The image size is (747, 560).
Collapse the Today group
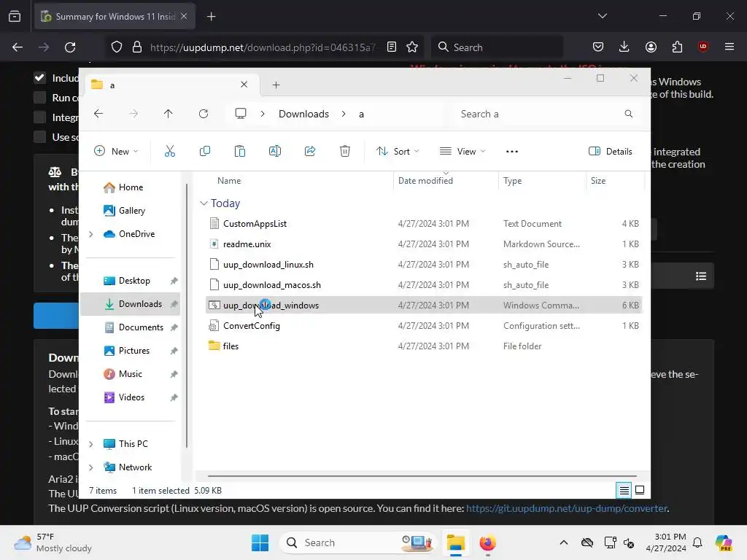click(x=204, y=203)
